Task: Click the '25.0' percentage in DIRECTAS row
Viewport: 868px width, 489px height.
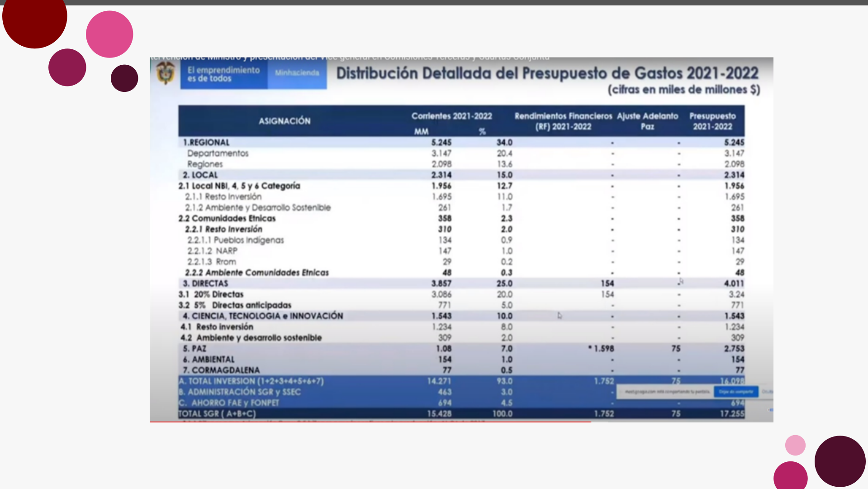Action: tap(504, 283)
